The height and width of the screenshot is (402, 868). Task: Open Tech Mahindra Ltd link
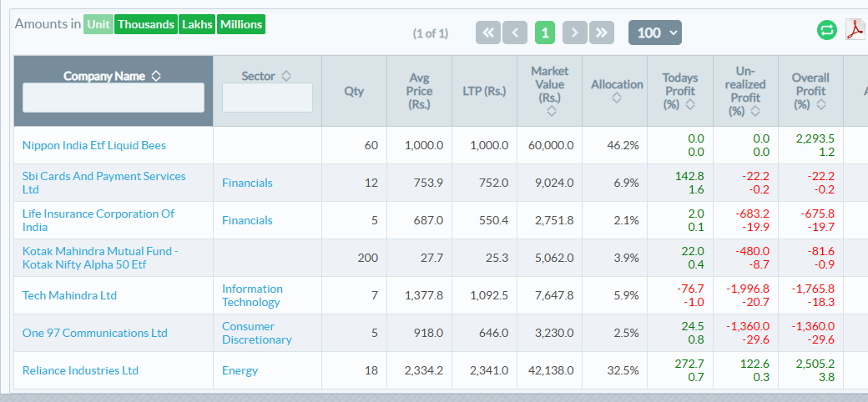(x=70, y=296)
